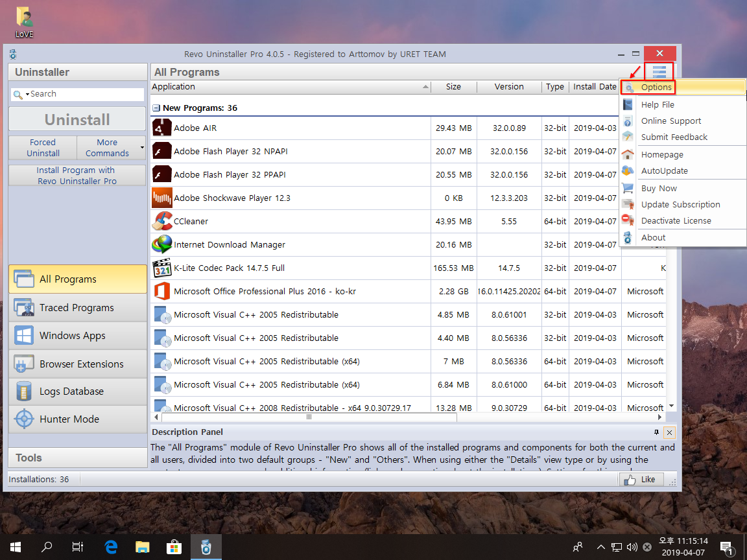Viewport: 747px width, 560px height.
Task: Click the CCleaner program icon
Action: point(162,221)
